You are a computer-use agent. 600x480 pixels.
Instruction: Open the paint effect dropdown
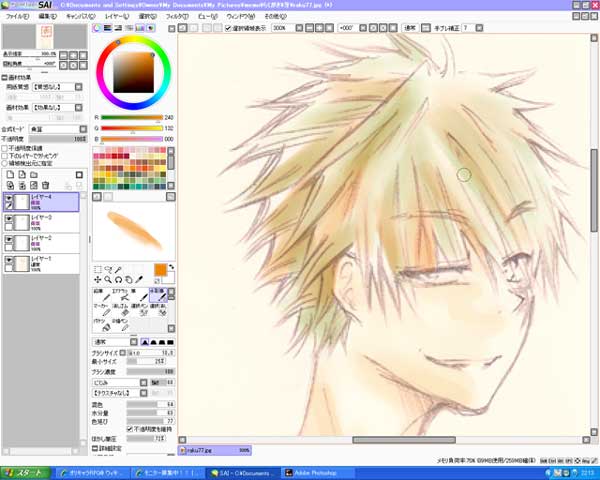point(78,108)
